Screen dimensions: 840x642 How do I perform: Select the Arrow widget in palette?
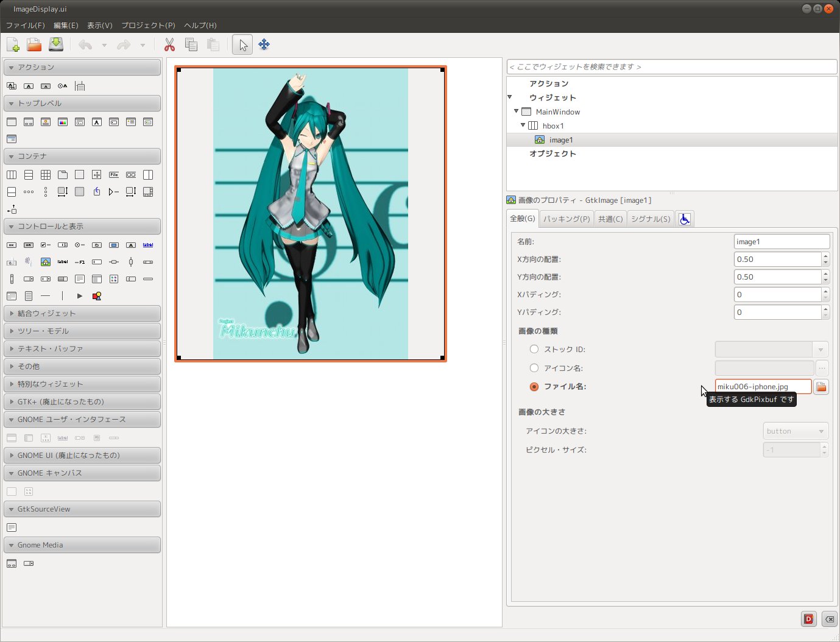pyautogui.click(x=80, y=296)
